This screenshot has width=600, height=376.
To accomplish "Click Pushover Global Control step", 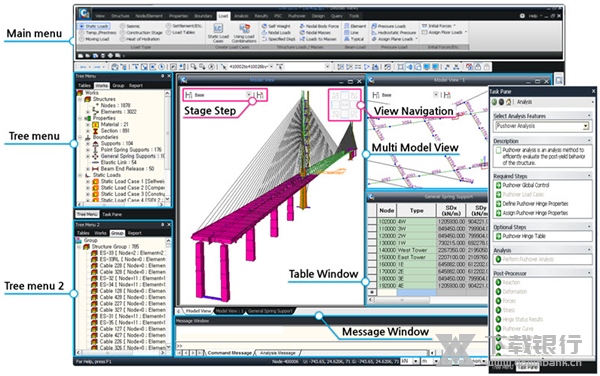I will click(522, 185).
